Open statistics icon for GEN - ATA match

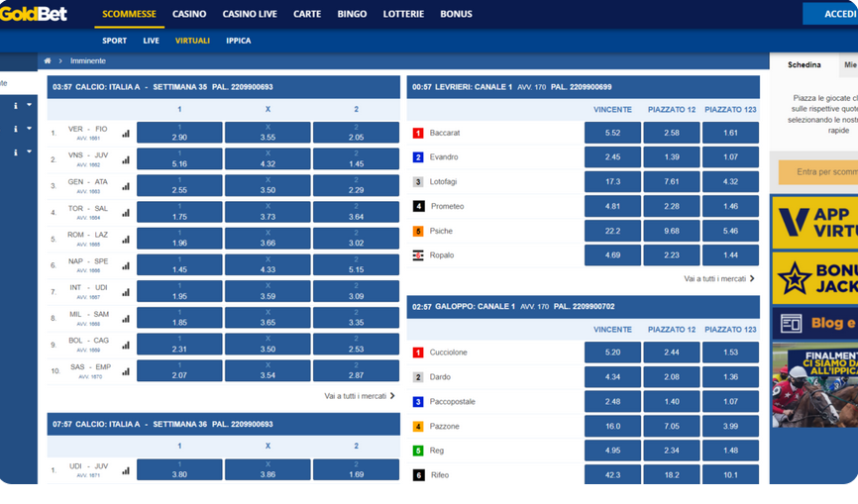[126, 186]
